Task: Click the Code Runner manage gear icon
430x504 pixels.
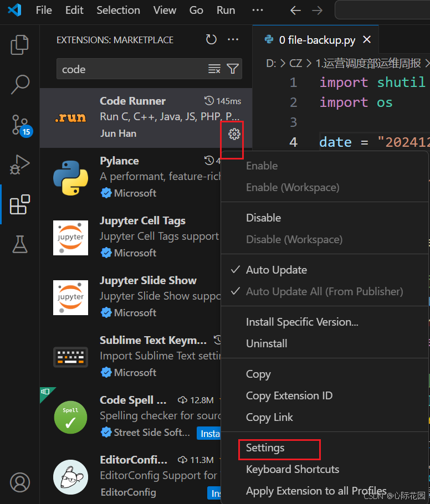Action: click(x=234, y=134)
